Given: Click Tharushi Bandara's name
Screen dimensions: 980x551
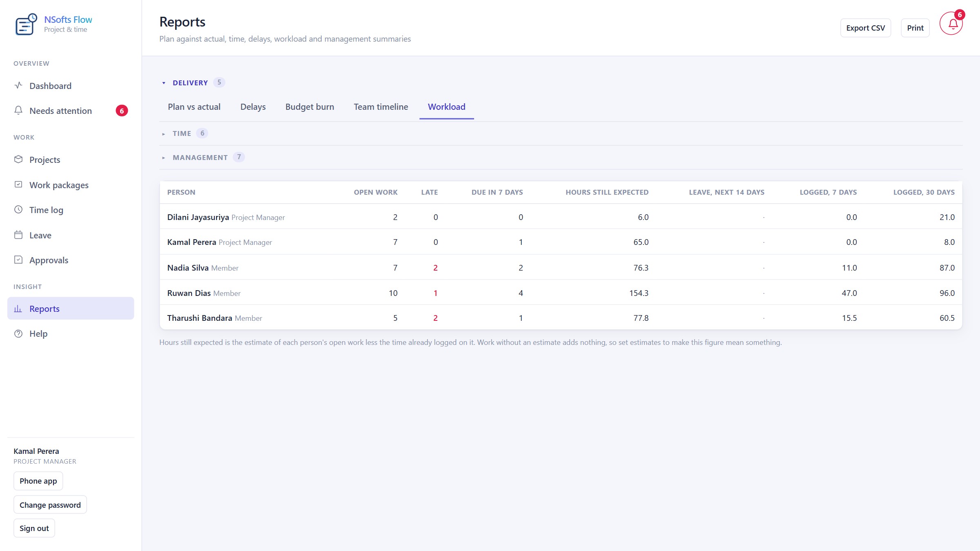Looking at the screenshot, I should tap(200, 318).
